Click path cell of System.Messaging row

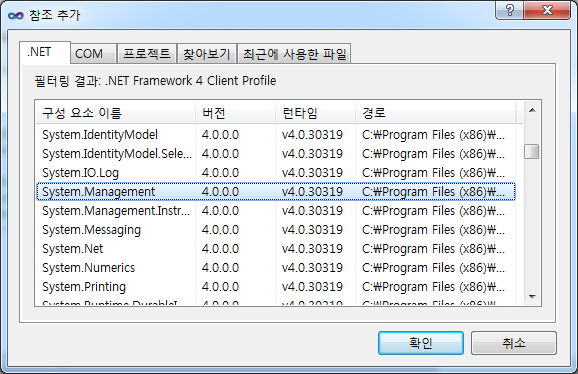(434, 230)
